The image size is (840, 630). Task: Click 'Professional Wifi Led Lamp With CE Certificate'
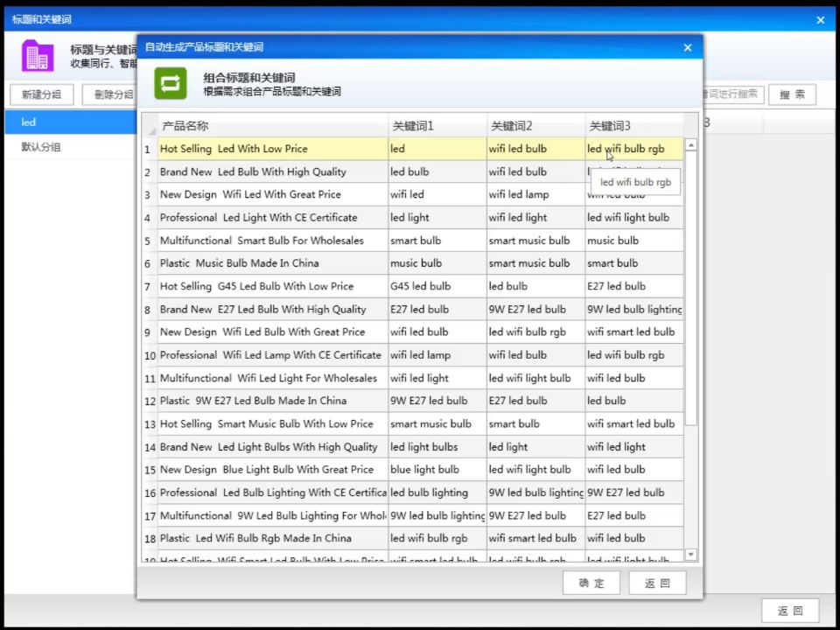tap(273, 354)
